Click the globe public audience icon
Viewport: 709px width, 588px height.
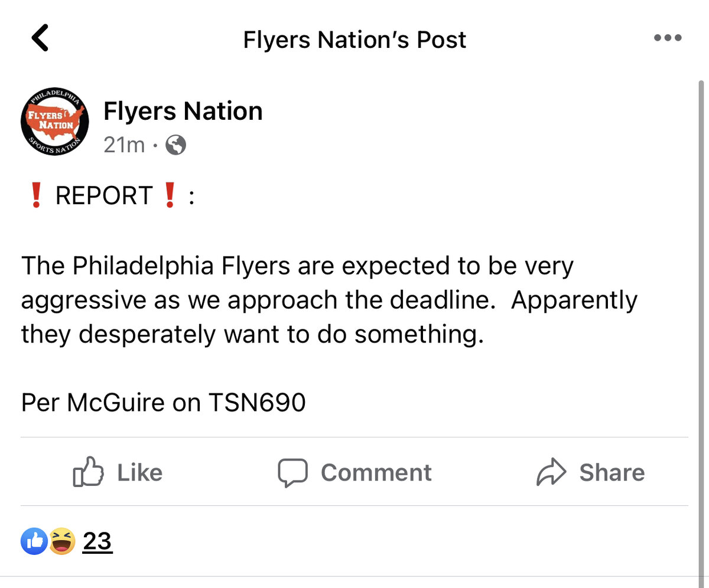(x=175, y=145)
